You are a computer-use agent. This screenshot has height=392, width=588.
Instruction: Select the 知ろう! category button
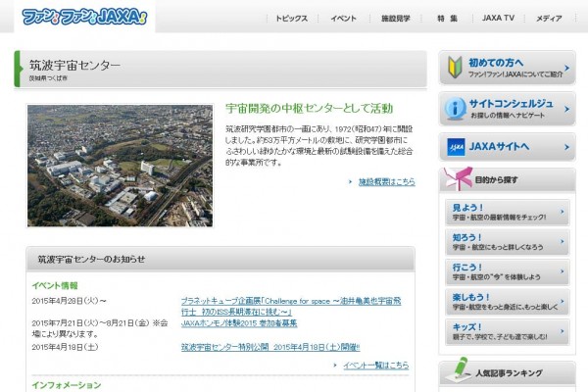507,242
